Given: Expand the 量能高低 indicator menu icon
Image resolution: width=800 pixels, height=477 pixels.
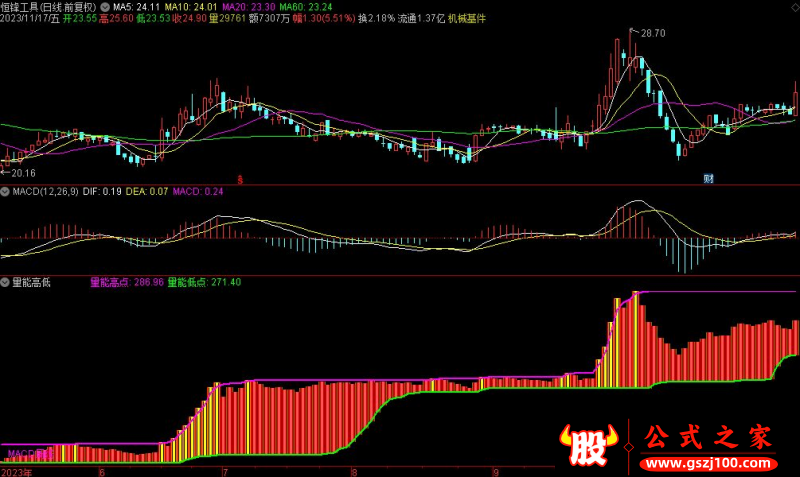Looking at the screenshot, I should pyautogui.click(x=5, y=282).
